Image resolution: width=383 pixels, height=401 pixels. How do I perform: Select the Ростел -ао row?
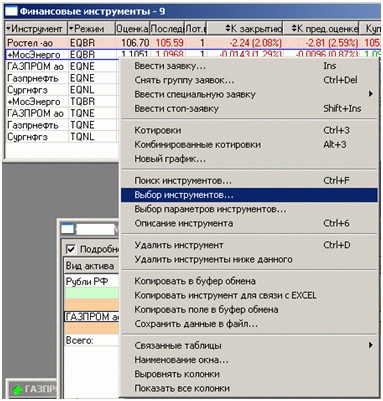point(193,43)
